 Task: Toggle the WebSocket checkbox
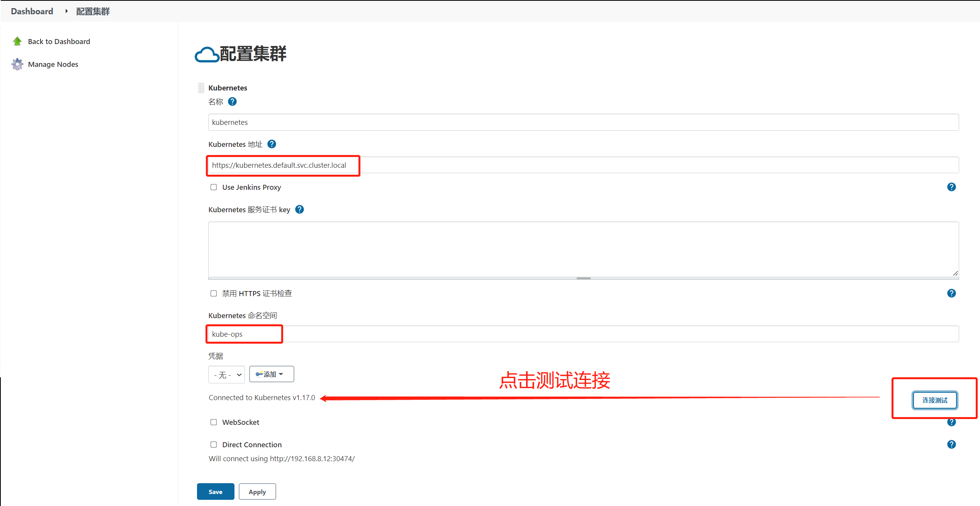coord(214,422)
